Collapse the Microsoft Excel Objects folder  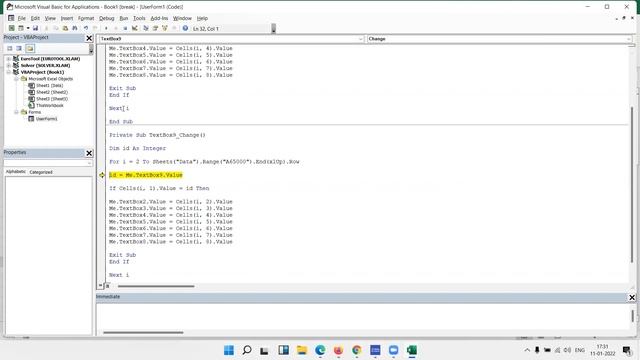(16, 79)
